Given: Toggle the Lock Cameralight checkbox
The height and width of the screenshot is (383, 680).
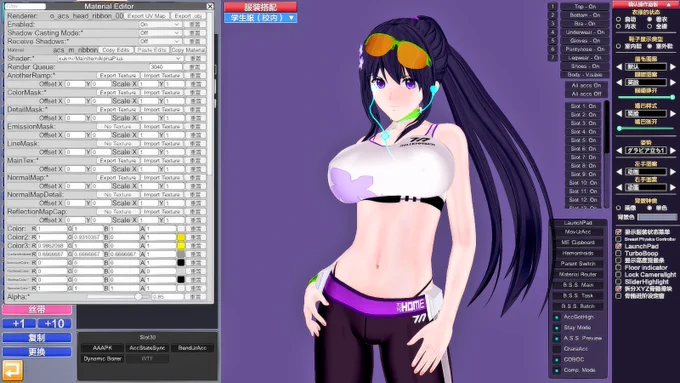Looking at the screenshot, I should pos(618,275).
